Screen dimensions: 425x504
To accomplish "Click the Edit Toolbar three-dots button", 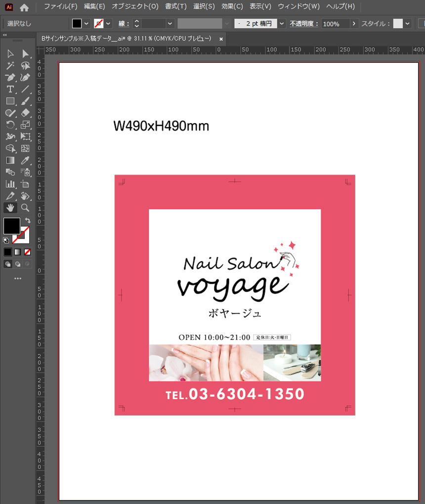I will point(18,279).
